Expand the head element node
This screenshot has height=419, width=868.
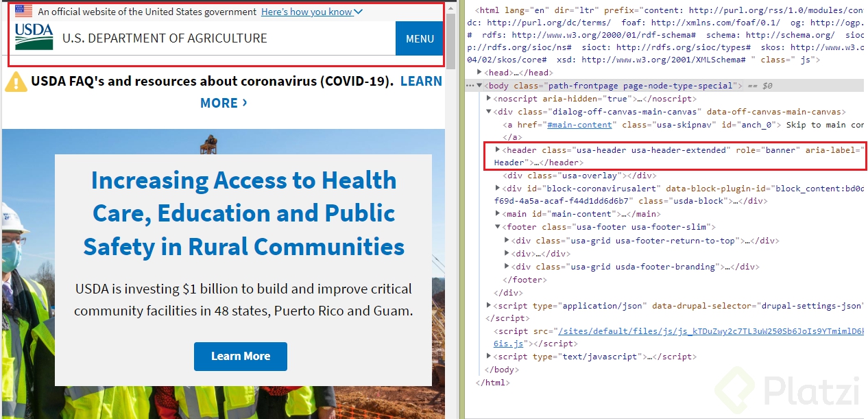[x=480, y=73]
